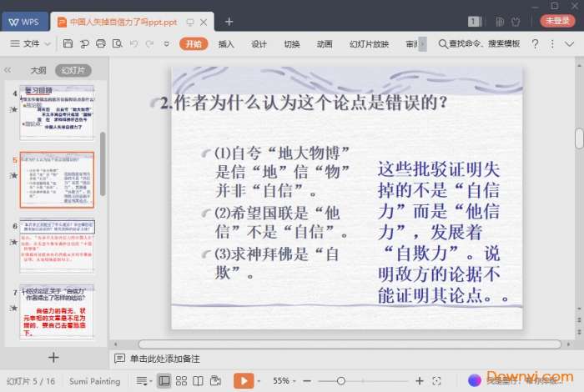Screen dimensions: 584x392
Task: Click fit slide to window icon
Action: (x=436, y=381)
